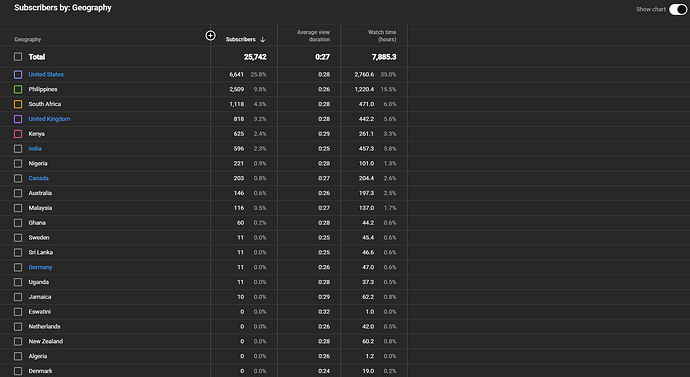Click the Eswatini row label
This screenshot has height=377, width=690.
click(40, 312)
